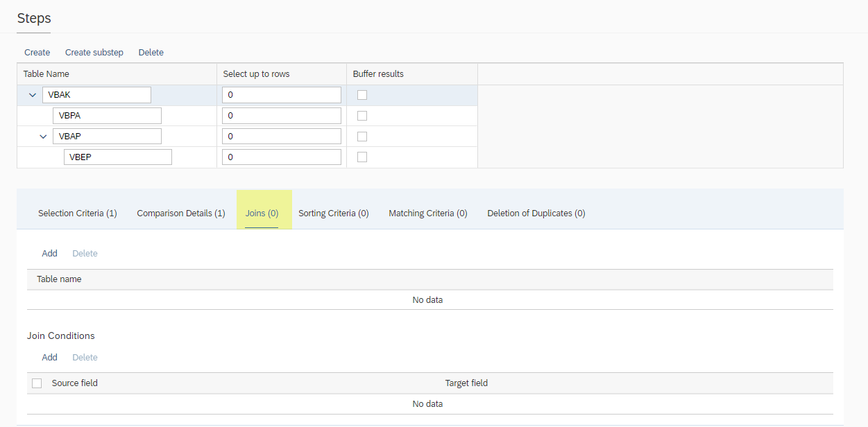This screenshot has width=868, height=427.
Task: Tick Buffer results checkbox for VBPA
Action: point(362,116)
